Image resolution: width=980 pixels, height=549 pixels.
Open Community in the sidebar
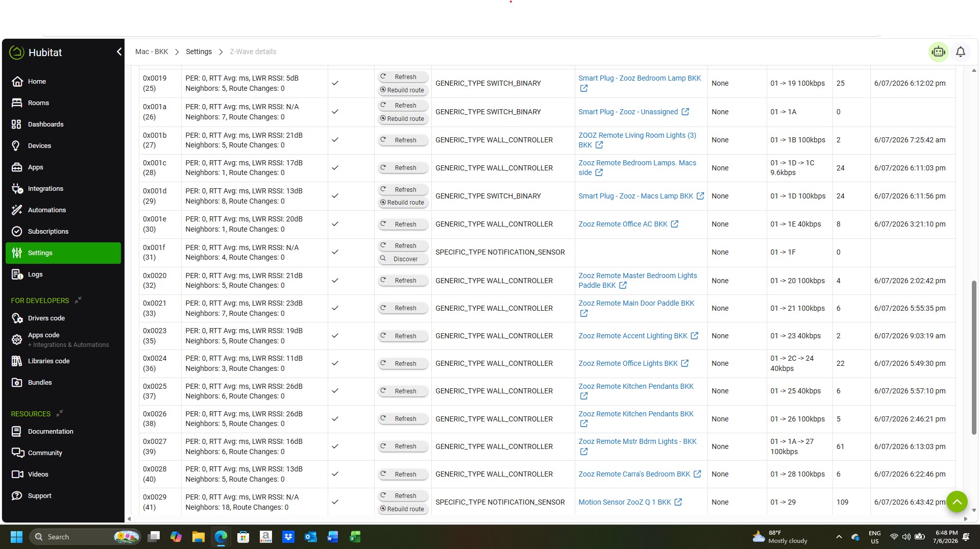[x=63, y=453]
